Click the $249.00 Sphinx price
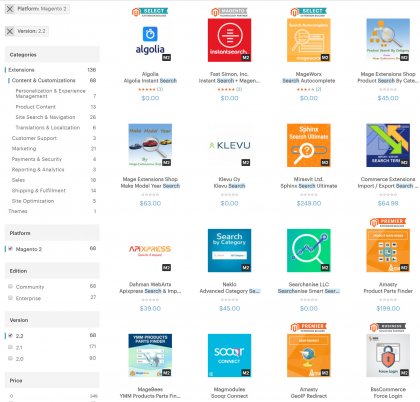Image resolution: width=420 pixels, height=402 pixels. [309, 203]
